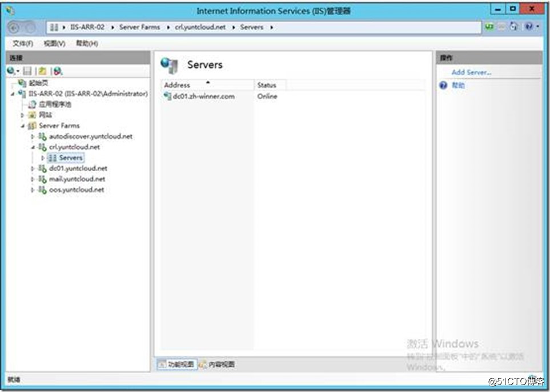Click the start page icon in tree

tap(22, 83)
